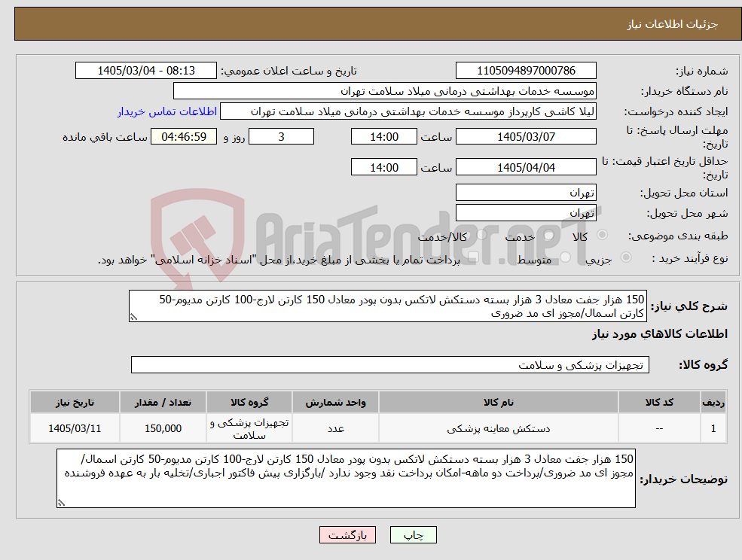Click the چاپ print button
This screenshot has width=742, height=560.
tap(413, 535)
